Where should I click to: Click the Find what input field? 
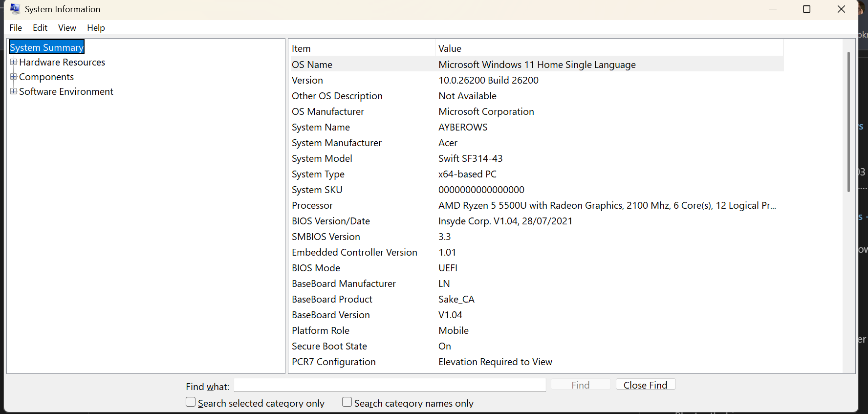click(390, 385)
